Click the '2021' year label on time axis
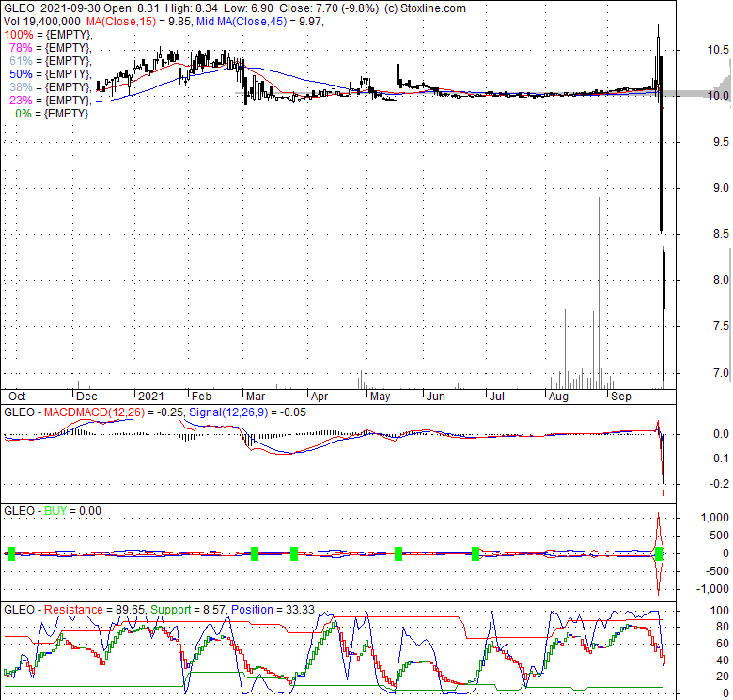This screenshot has height=700, width=733. click(x=150, y=397)
